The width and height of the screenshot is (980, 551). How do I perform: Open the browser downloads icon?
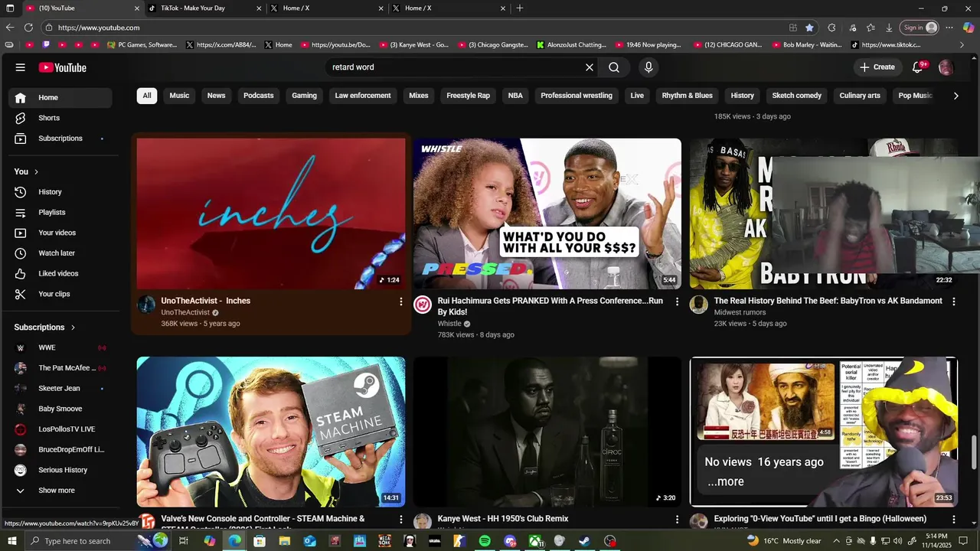tap(889, 28)
